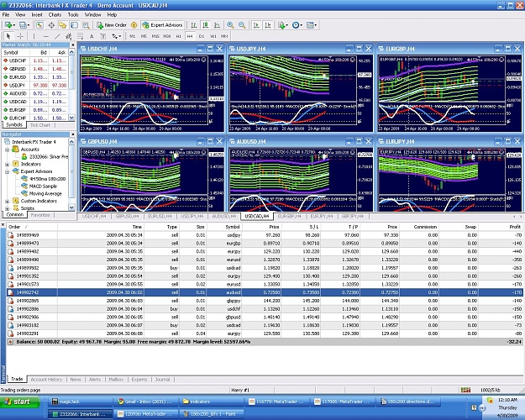Open the Tools menu

pyautogui.click(x=73, y=15)
